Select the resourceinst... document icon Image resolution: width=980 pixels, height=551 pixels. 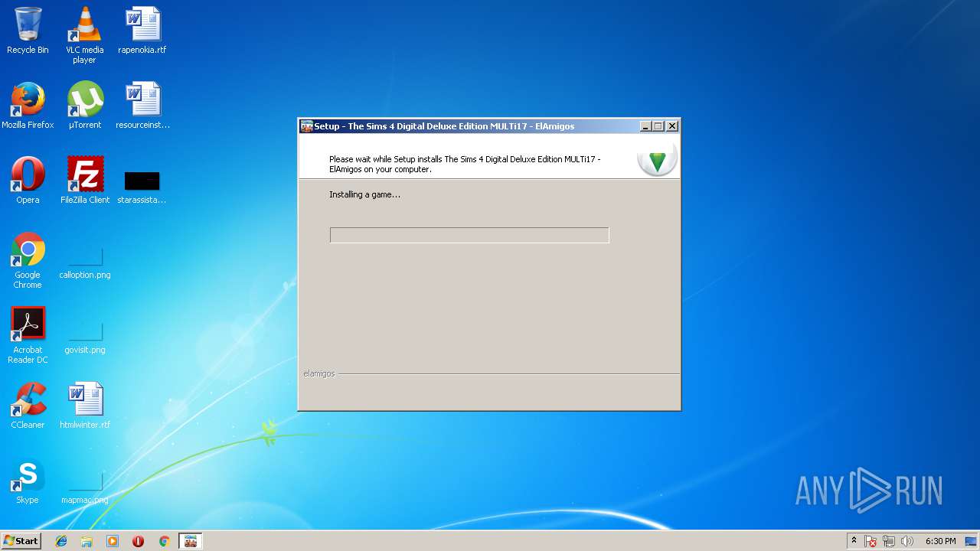coord(142,106)
